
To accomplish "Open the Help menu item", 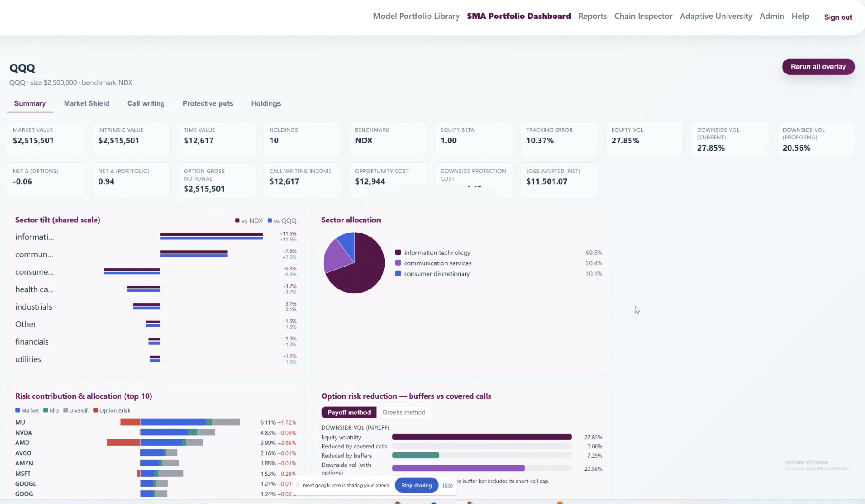I will [x=800, y=16].
